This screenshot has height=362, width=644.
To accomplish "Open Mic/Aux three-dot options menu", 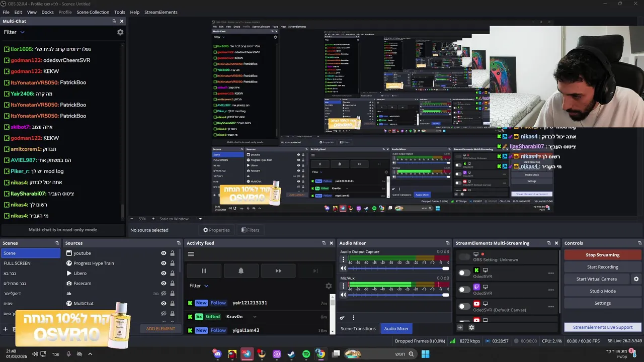I will [x=344, y=286].
